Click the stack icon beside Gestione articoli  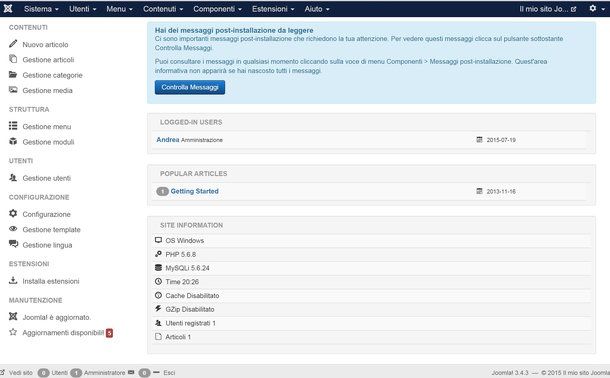tap(13, 59)
